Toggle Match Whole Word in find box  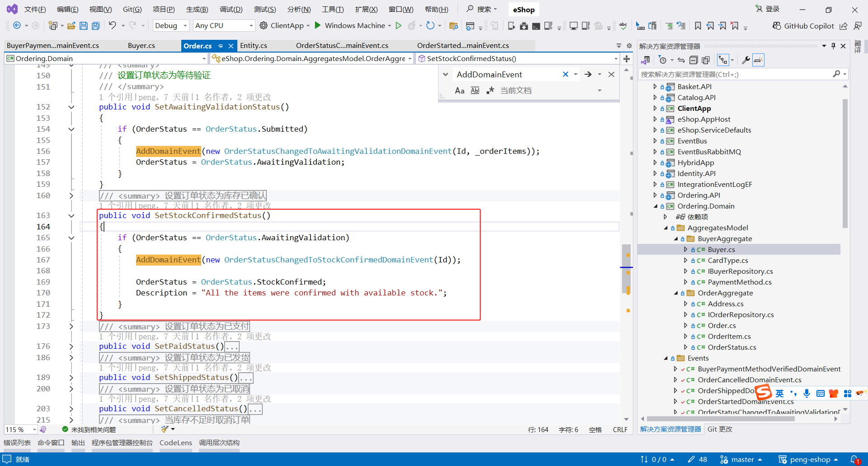coord(475,90)
